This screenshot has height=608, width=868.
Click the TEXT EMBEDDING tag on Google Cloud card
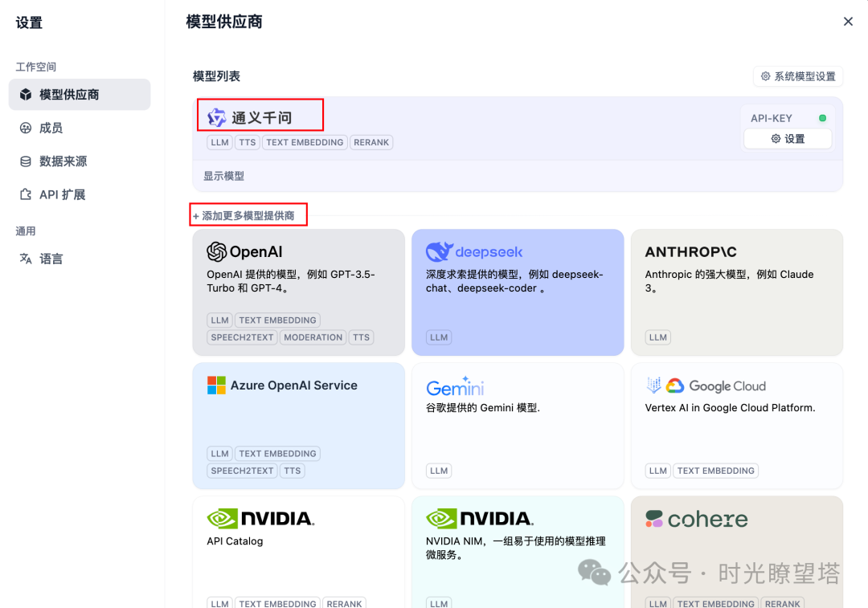tap(716, 471)
